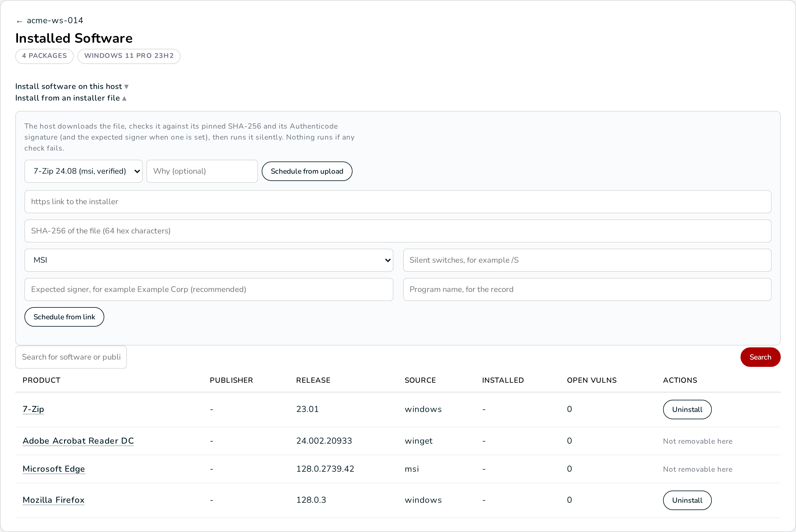Click the 'Installed Software' heading

(74, 38)
